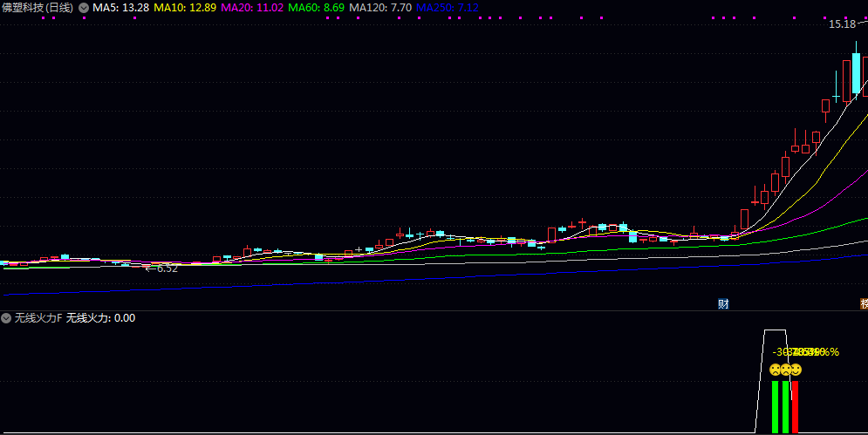Open the dropdown beside 无线火力F indicator
The height and width of the screenshot is (435, 868).
(6, 318)
